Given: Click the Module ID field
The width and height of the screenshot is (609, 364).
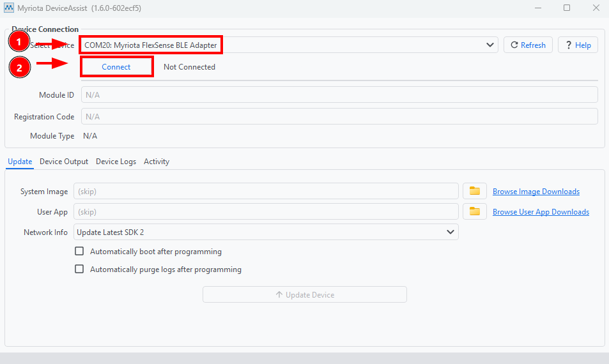Looking at the screenshot, I should [x=339, y=95].
